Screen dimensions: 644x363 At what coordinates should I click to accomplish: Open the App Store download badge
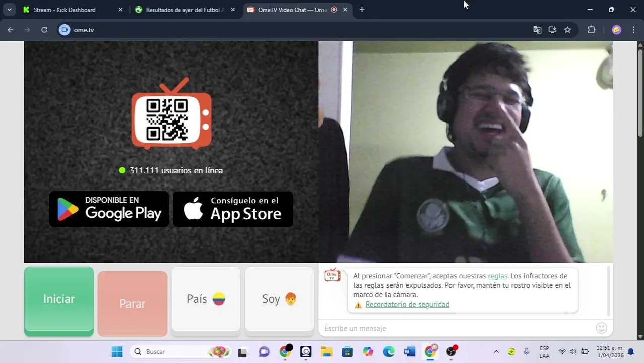[233, 209]
